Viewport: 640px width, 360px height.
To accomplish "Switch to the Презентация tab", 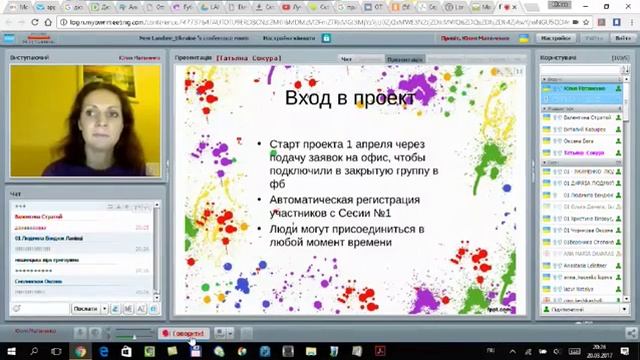I will click(x=405, y=60).
